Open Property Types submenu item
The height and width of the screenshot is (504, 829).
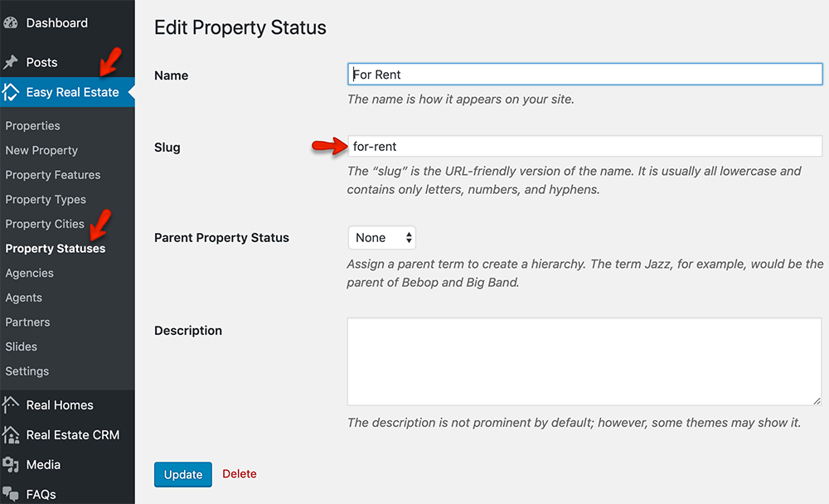point(46,200)
